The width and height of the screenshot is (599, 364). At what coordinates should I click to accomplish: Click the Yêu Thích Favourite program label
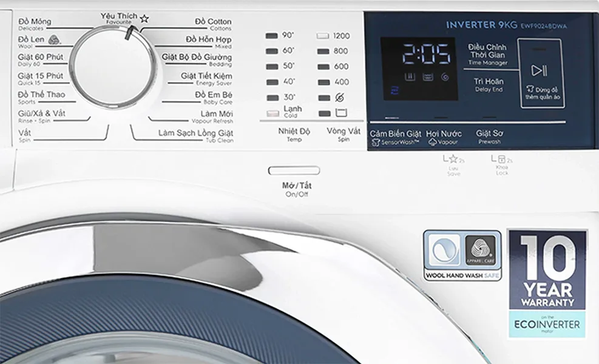tap(119, 18)
